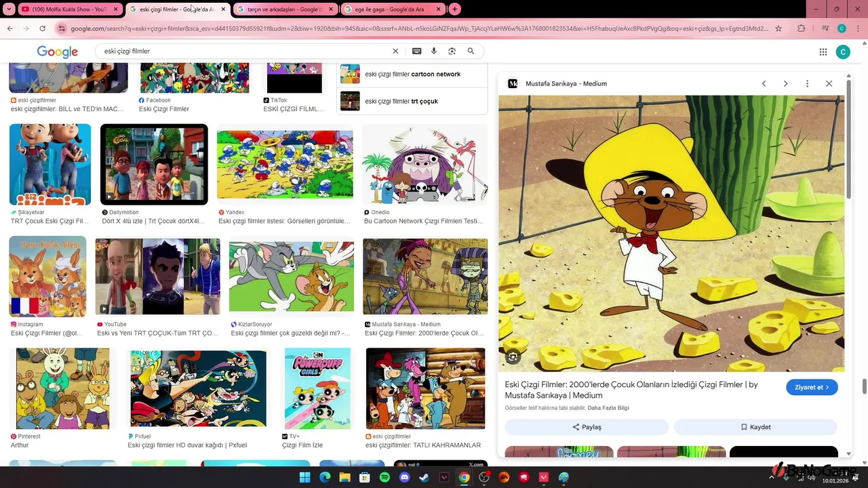Open the tab search dropdown arrow

pyautogui.click(x=9, y=9)
